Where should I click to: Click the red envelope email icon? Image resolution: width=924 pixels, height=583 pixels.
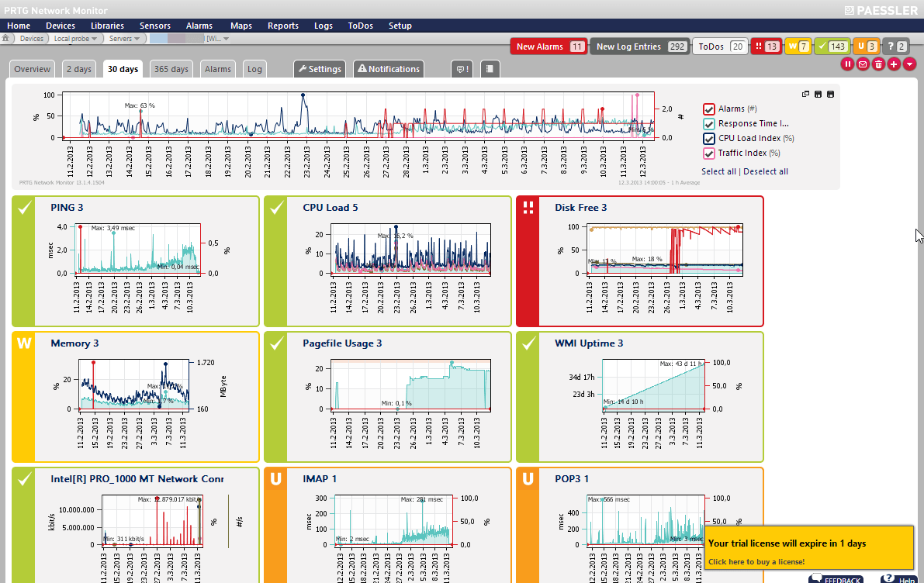[863, 64]
